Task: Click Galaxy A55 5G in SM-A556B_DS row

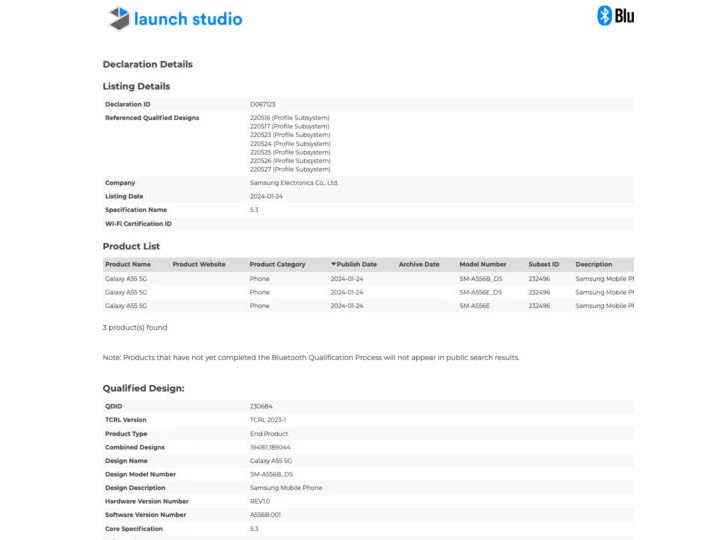Action: [x=126, y=279]
